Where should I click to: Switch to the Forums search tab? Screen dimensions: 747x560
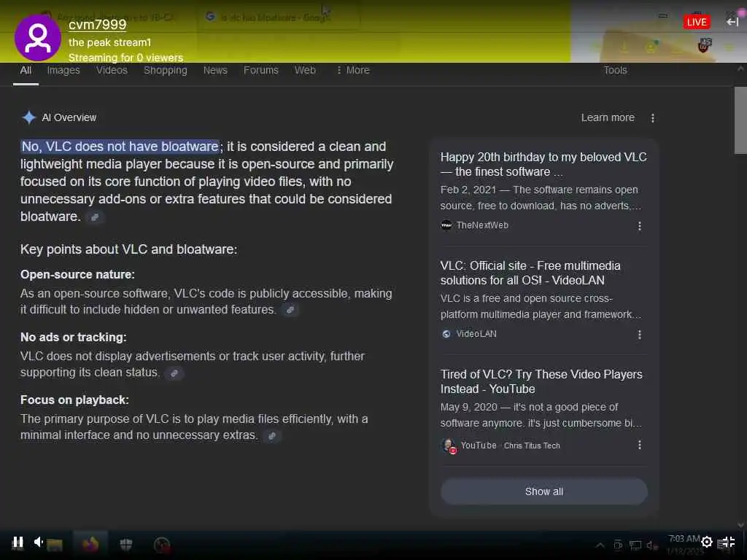(260, 71)
